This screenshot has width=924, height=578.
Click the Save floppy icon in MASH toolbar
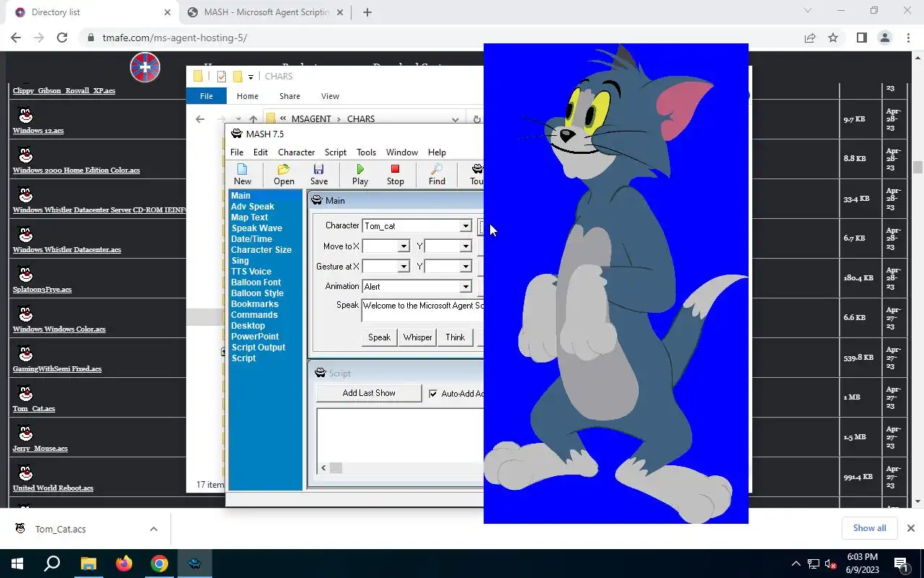tap(318, 174)
